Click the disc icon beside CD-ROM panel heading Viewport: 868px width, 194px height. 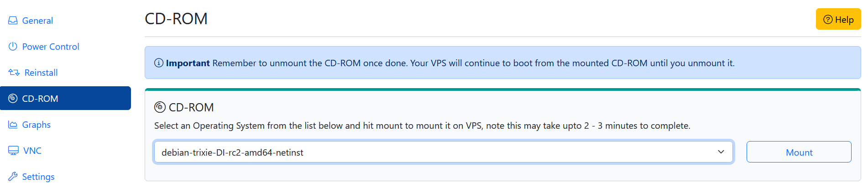(160, 107)
